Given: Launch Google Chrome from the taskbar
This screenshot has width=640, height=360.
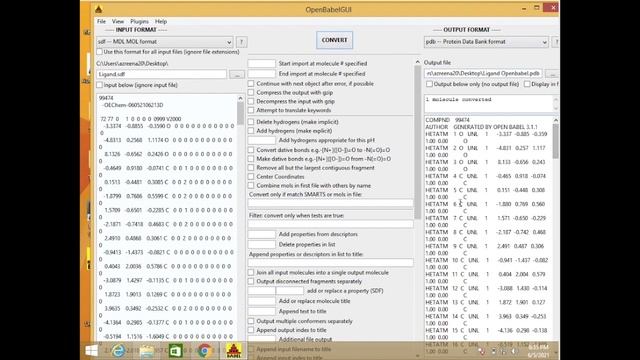Looking at the screenshot, I should point(204,351).
